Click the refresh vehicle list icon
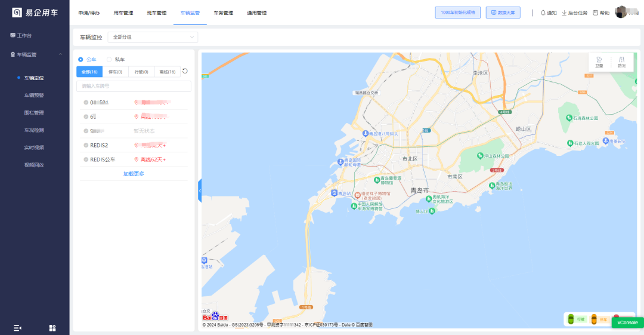This screenshot has width=644, height=335. click(185, 71)
